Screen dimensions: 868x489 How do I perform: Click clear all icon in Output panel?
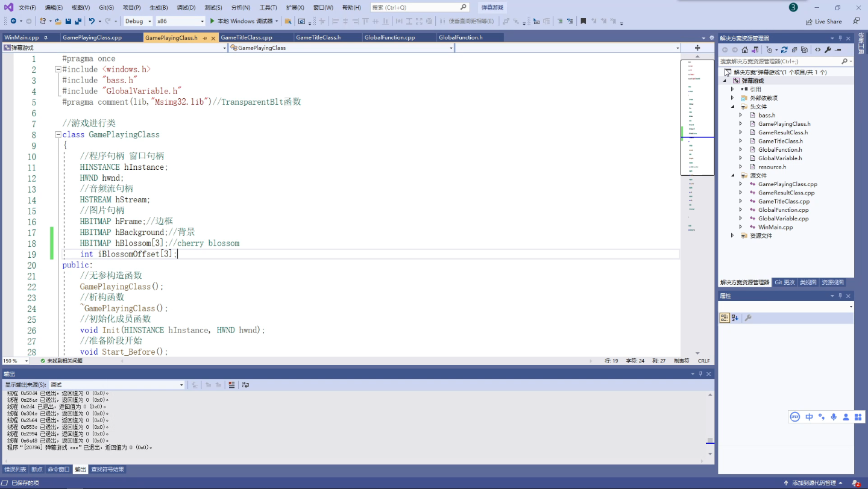(231, 385)
